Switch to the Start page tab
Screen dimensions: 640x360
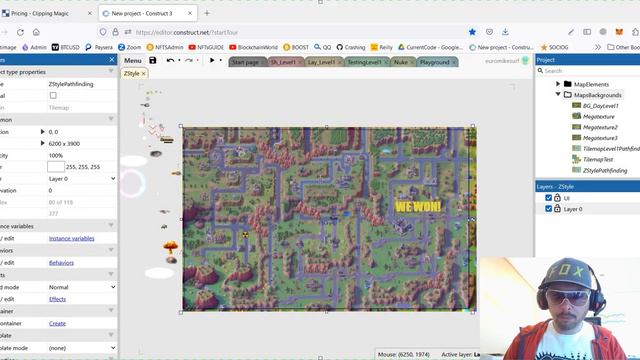pyautogui.click(x=246, y=62)
